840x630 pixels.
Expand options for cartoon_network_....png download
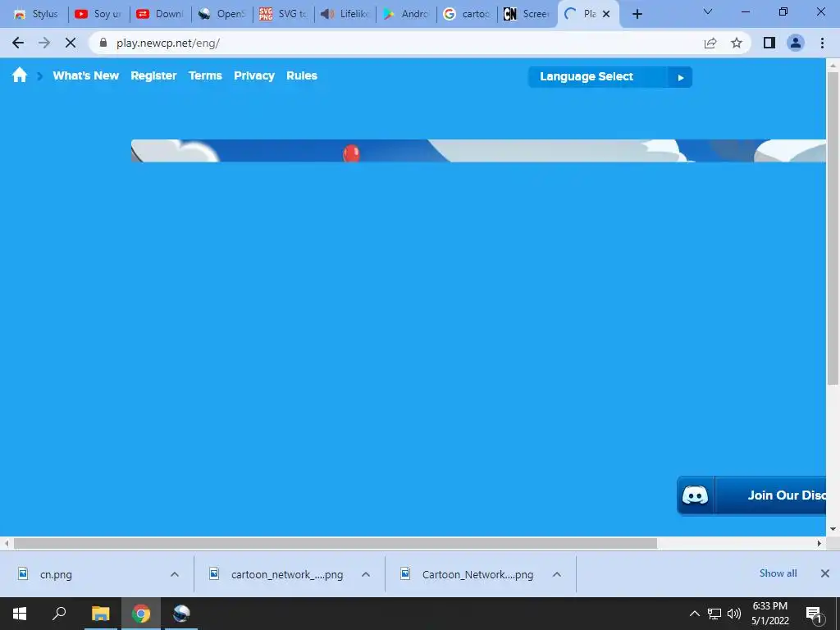[x=366, y=574]
